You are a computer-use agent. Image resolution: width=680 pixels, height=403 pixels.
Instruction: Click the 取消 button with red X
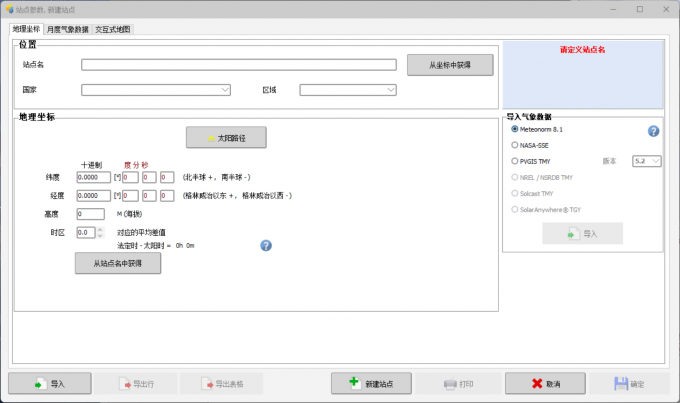[544, 383]
